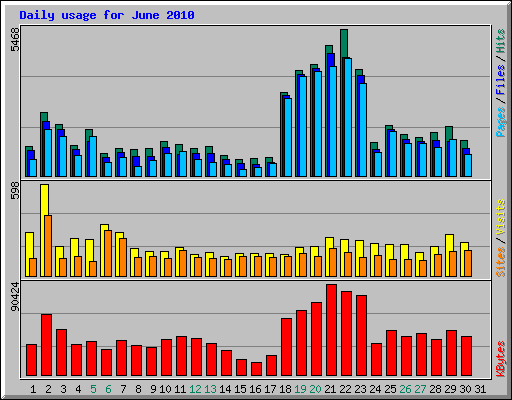The width and height of the screenshot is (512, 400).
Task: Click green weekend day 20 label
Action: point(315,389)
